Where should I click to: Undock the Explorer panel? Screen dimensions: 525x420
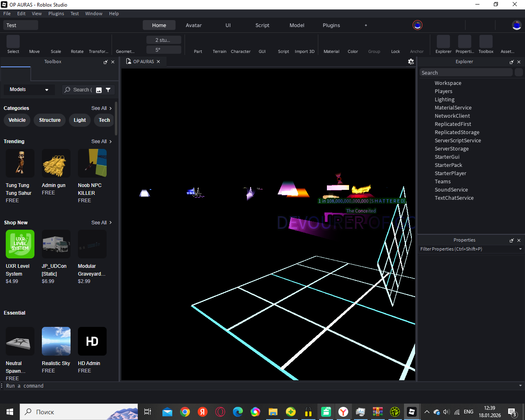(512, 62)
